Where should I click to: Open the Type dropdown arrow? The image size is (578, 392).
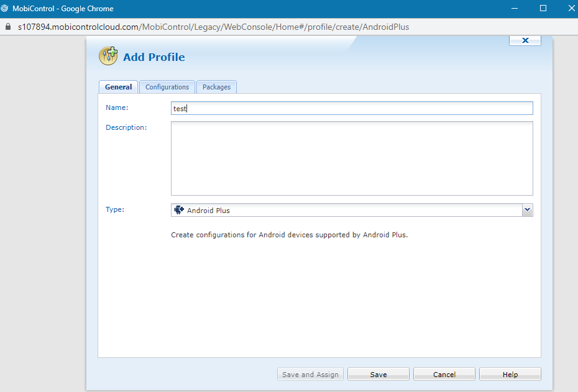(x=528, y=210)
